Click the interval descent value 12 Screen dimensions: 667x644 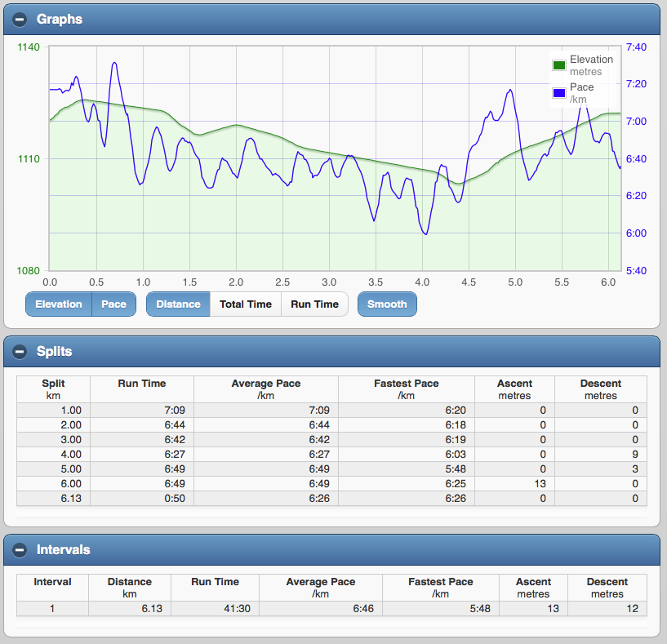tap(633, 609)
